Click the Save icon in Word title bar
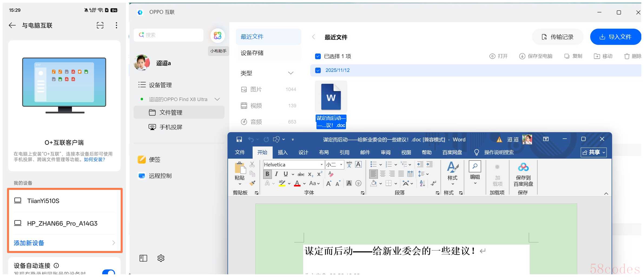This screenshot has width=644, height=277. [239, 139]
